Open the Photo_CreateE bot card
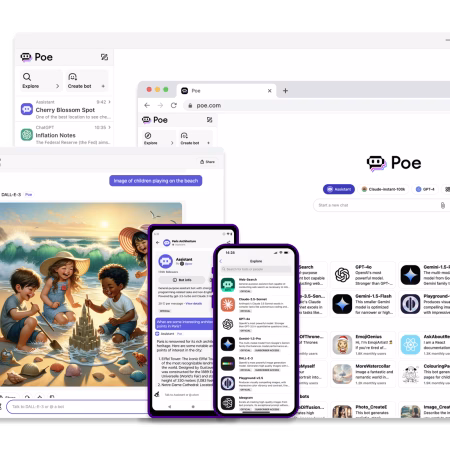Screen dimensions: 450x450 pyautogui.click(x=363, y=410)
